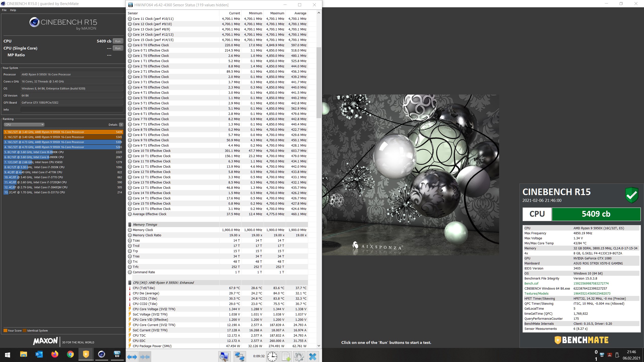This screenshot has height=362, width=644.
Task: Click the MAXON logo
Action: click(45, 341)
